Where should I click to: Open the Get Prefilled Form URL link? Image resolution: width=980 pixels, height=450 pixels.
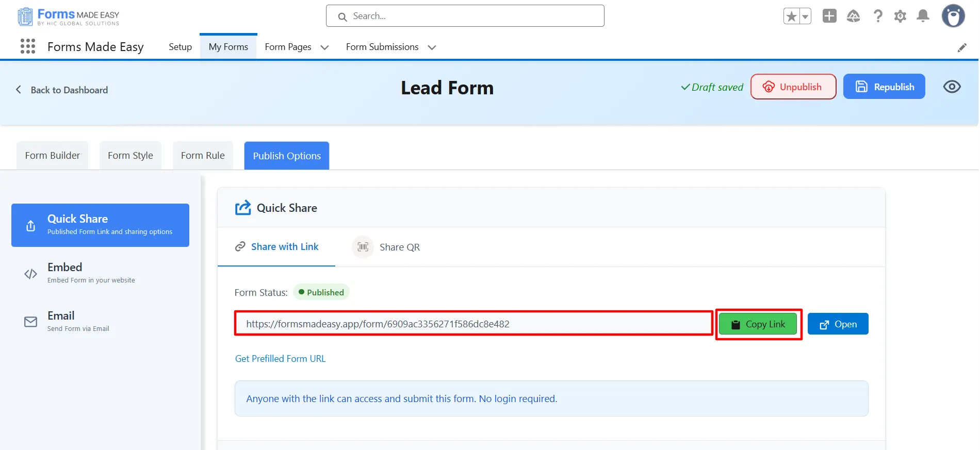tap(280, 359)
